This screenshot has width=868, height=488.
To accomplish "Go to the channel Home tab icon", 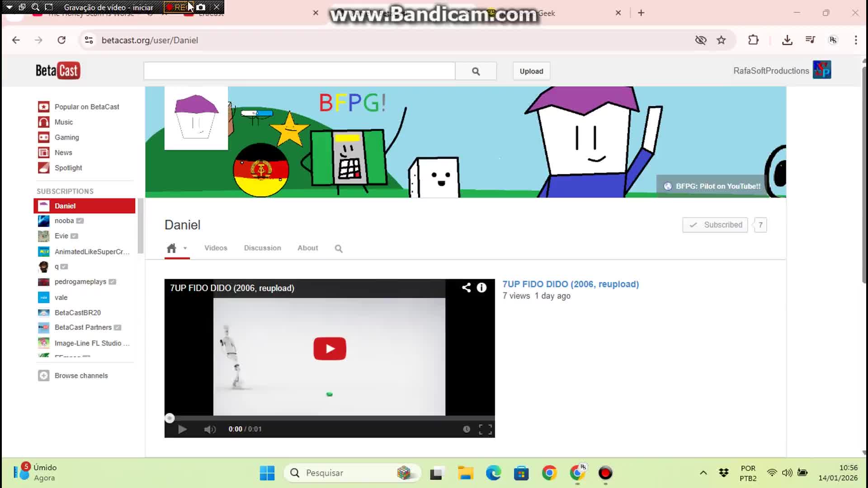I will click(x=171, y=248).
